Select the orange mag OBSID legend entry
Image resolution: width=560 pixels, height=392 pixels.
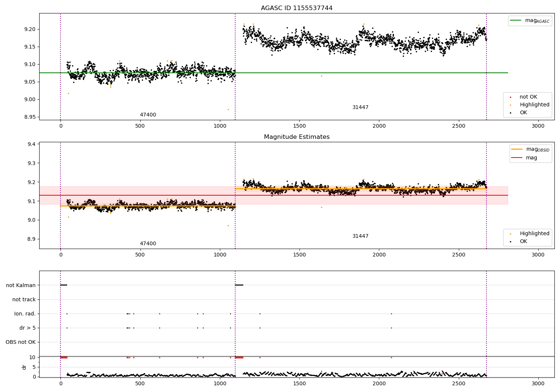[x=531, y=149]
